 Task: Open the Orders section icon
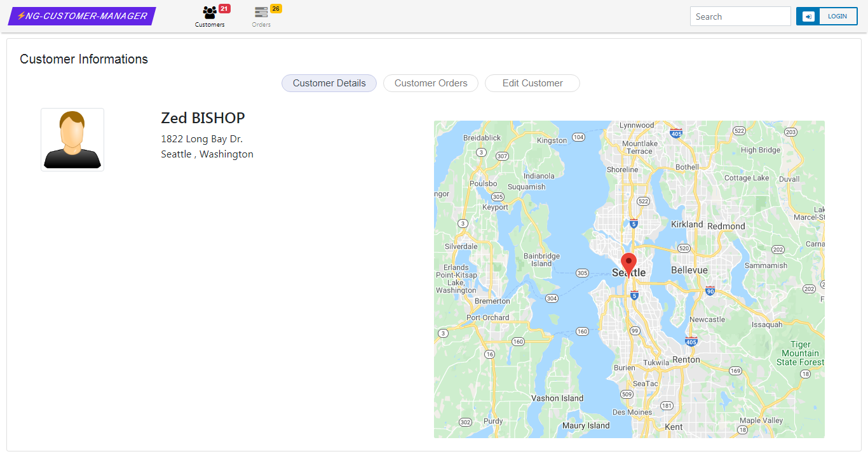[x=261, y=12]
